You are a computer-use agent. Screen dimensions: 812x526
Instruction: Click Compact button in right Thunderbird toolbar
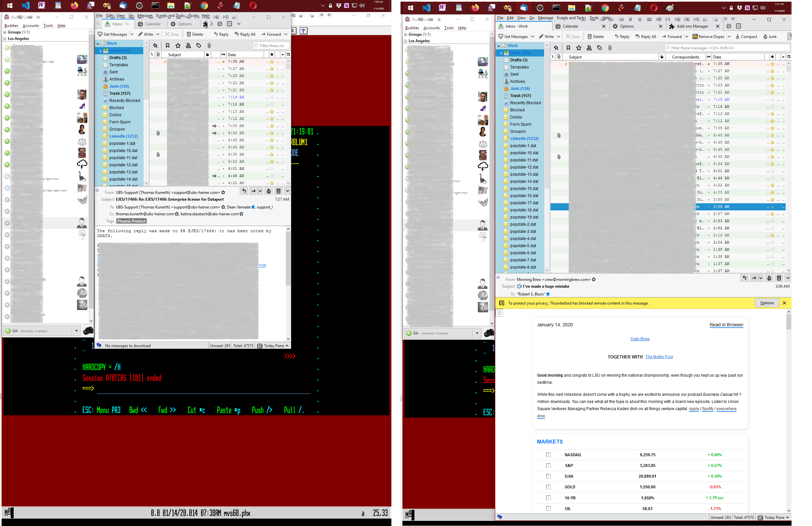click(746, 36)
